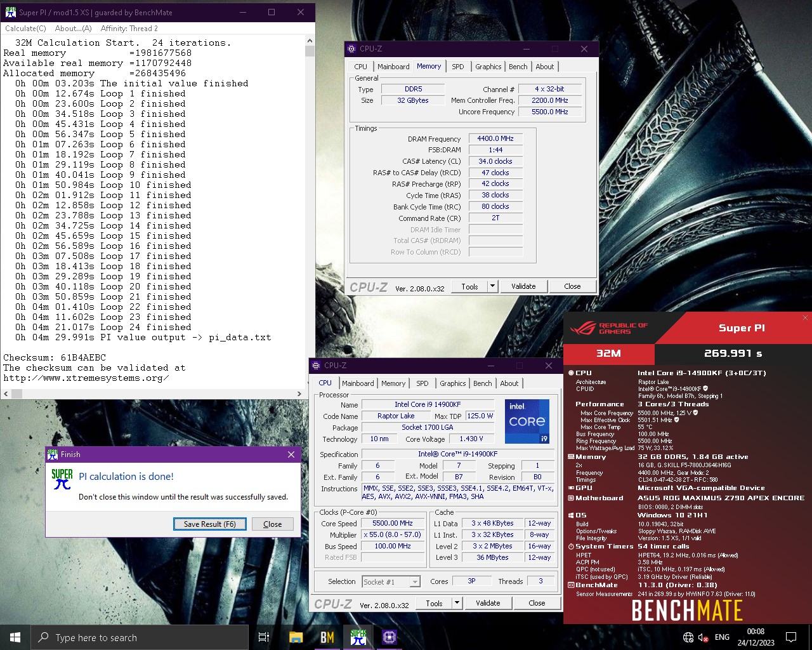Click left arrow of Super PI horizontal scrollbar

(x=6, y=394)
